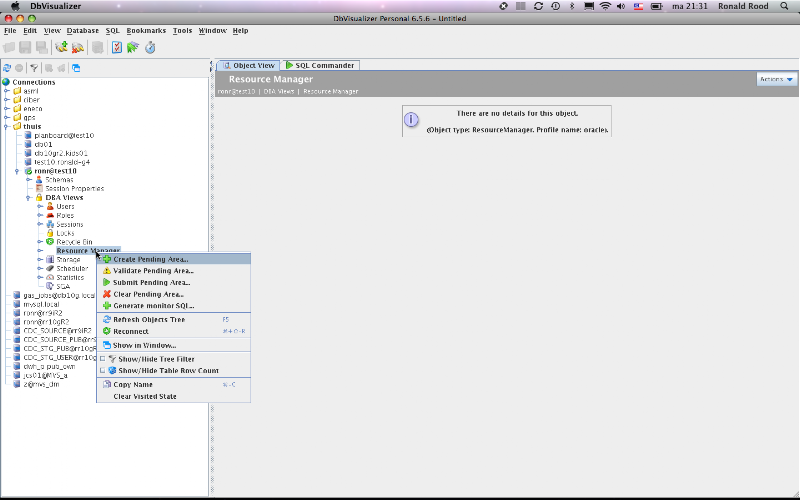Choose Clear Pending Area menu entry
The image size is (800, 500).
(174, 294)
